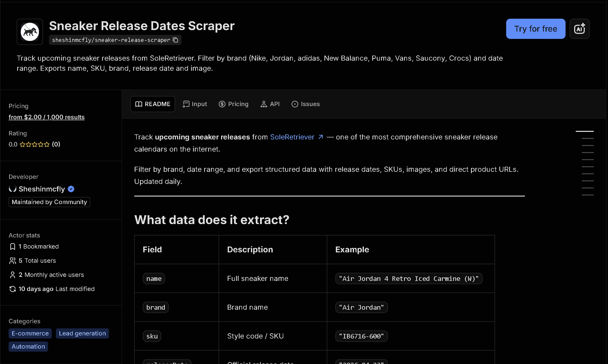Open the SoleRetriever external link
Viewport: 608px width, 364px height.
[x=292, y=137]
